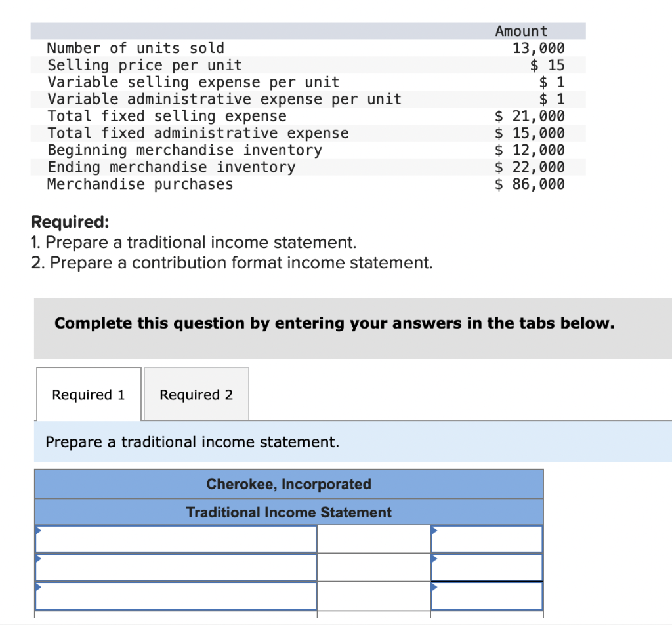The image size is (672, 625).
Task: Click the Cherokee, Incorporated header row
Action: (289, 484)
